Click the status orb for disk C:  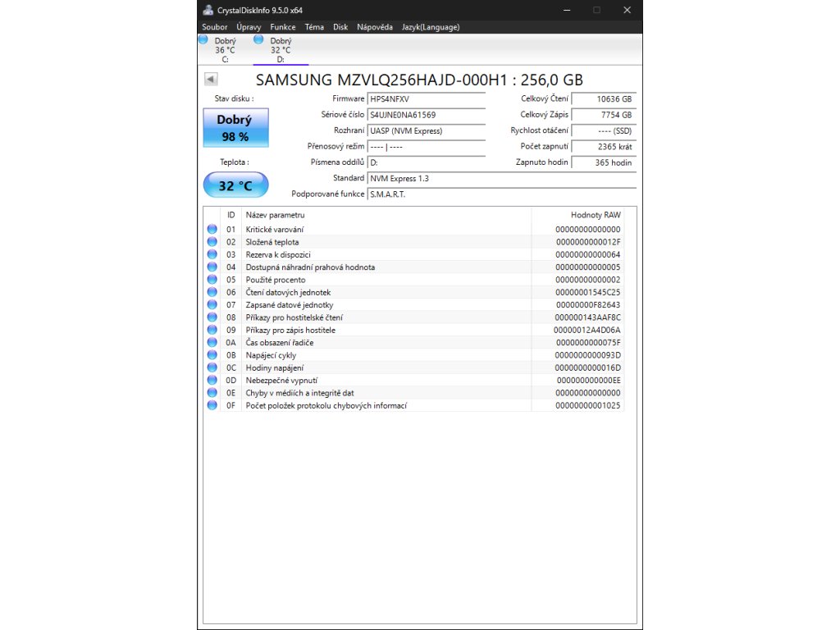[x=203, y=39]
